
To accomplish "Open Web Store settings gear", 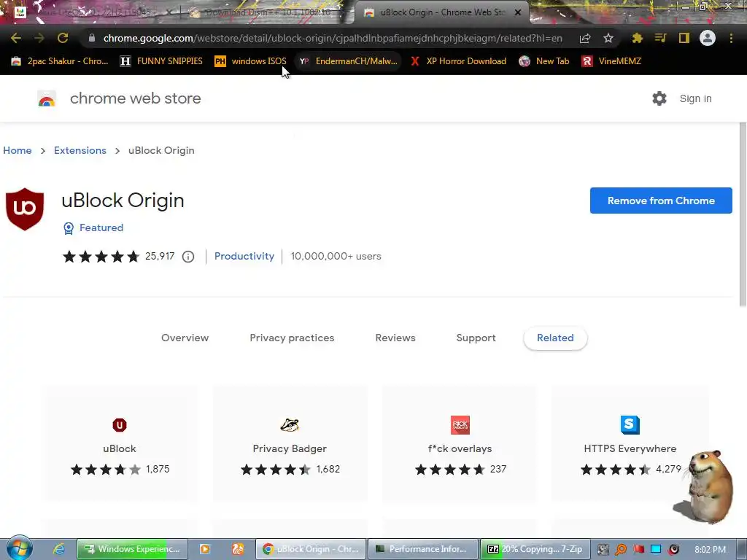I will pos(659,98).
